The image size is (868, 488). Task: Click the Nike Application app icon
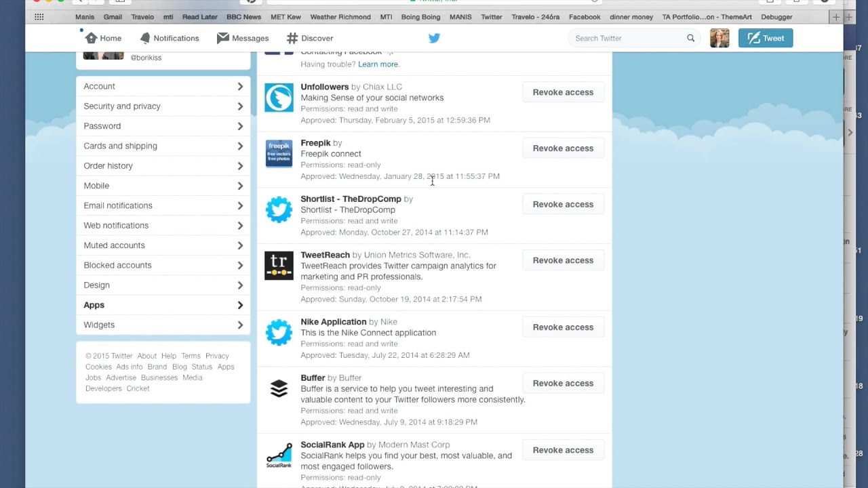tap(279, 333)
